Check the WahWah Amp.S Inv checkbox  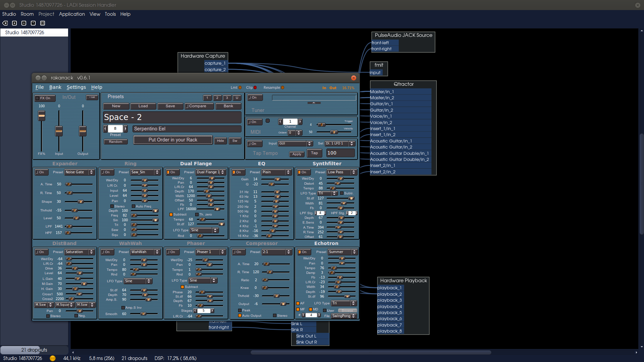[123, 307]
